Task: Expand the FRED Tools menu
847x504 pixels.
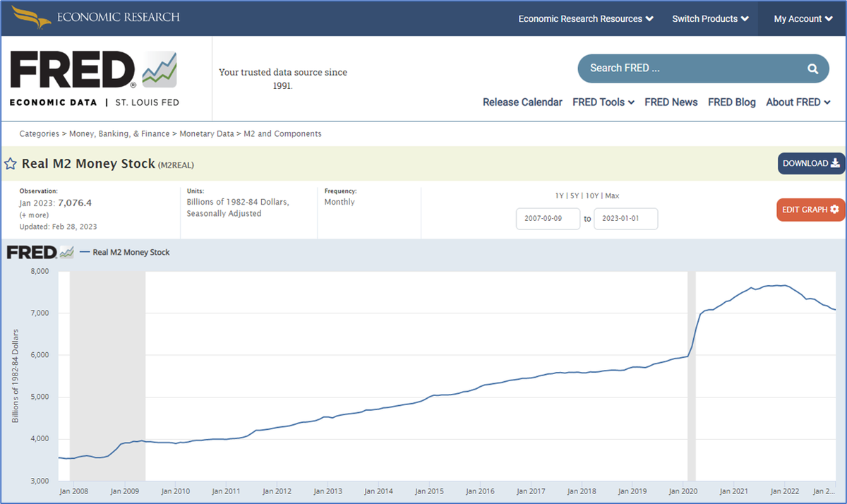Action: 603,102
